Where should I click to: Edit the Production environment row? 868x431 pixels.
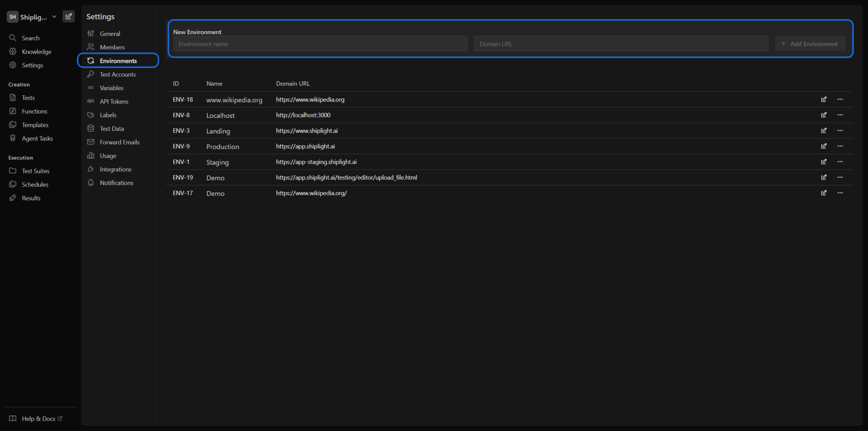(824, 146)
